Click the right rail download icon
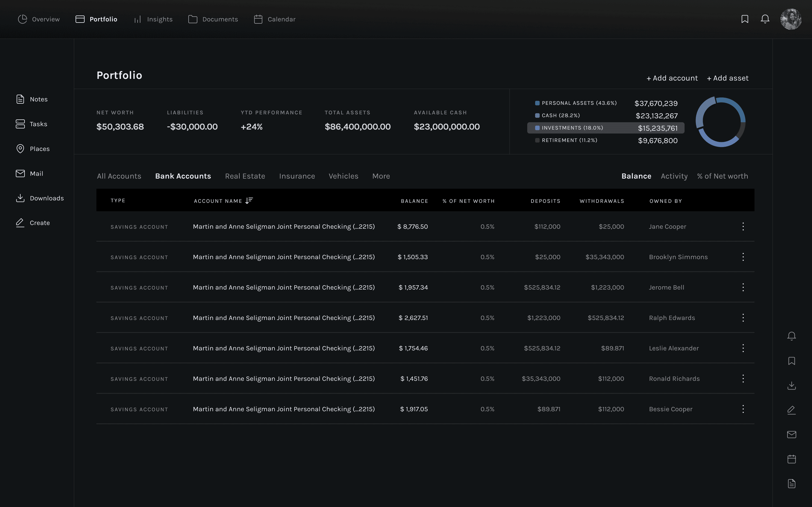 tap(791, 386)
